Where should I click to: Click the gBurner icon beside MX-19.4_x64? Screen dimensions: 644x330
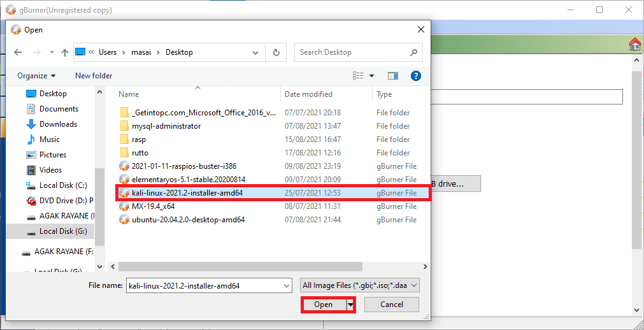(124, 206)
